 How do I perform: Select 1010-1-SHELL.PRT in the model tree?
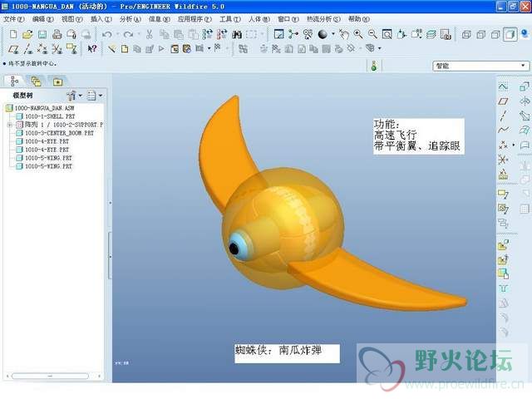coord(46,116)
